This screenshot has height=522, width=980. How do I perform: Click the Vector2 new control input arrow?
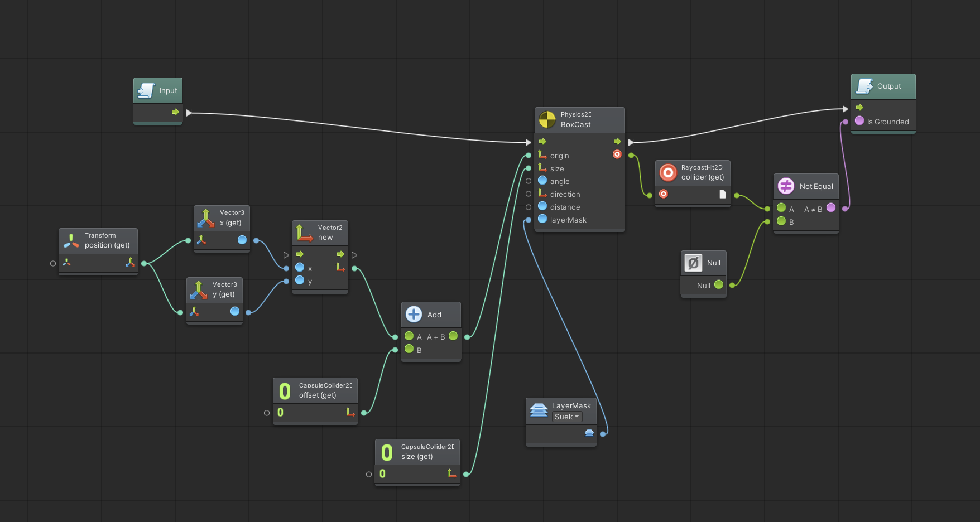[286, 255]
